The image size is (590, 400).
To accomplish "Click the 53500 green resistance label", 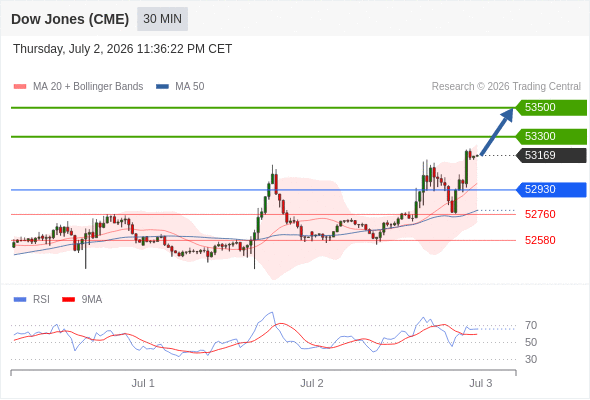I will 551,108.
